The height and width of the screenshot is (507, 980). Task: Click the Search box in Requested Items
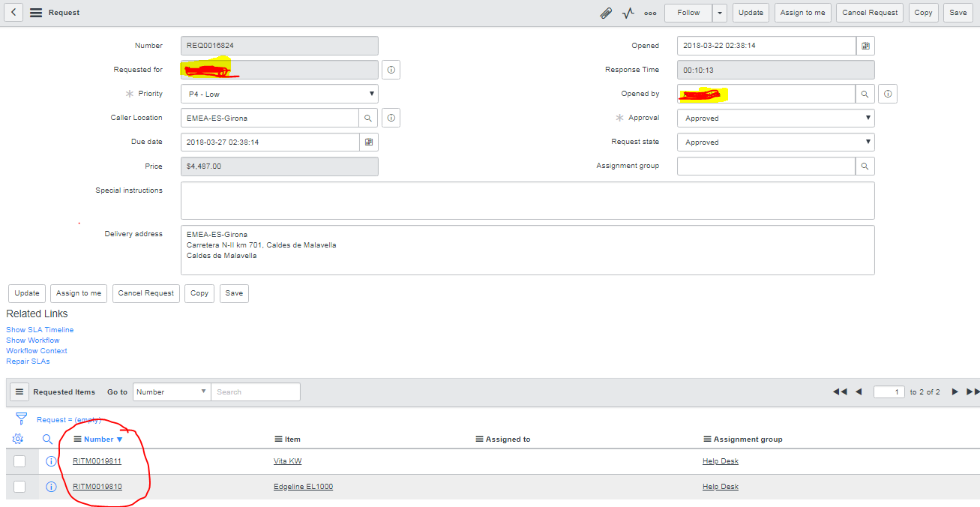point(255,391)
